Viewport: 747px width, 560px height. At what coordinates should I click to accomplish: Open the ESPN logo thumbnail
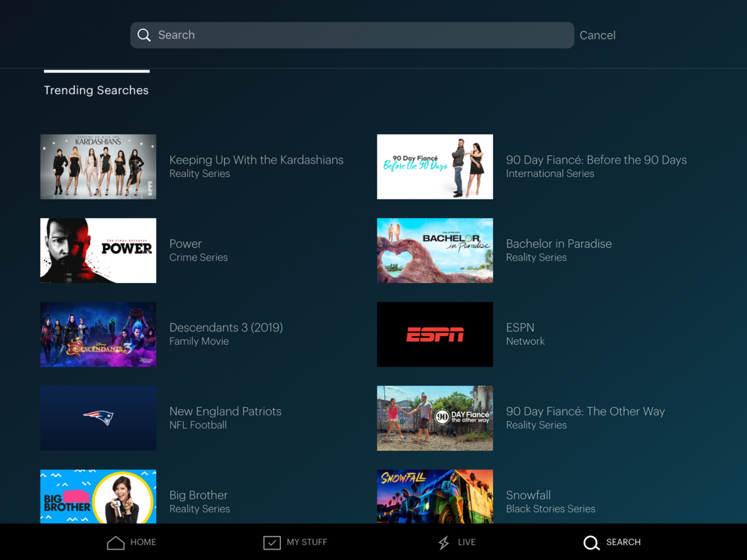tap(435, 335)
